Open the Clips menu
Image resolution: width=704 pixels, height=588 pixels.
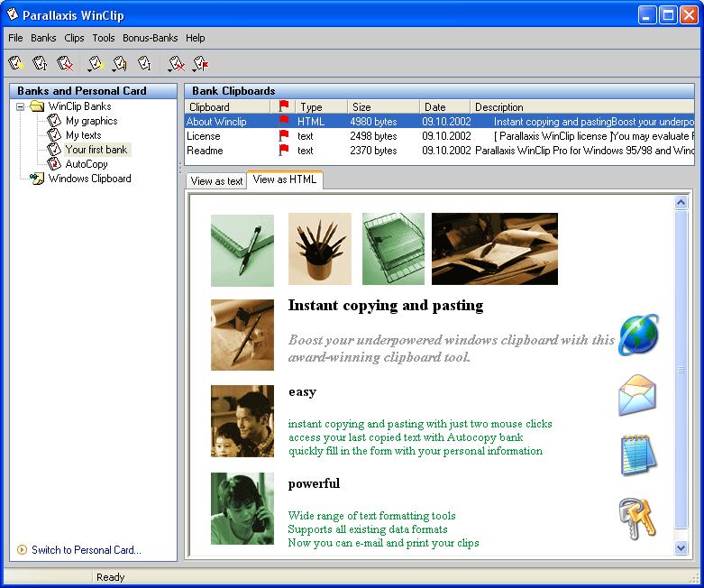tap(74, 38)
